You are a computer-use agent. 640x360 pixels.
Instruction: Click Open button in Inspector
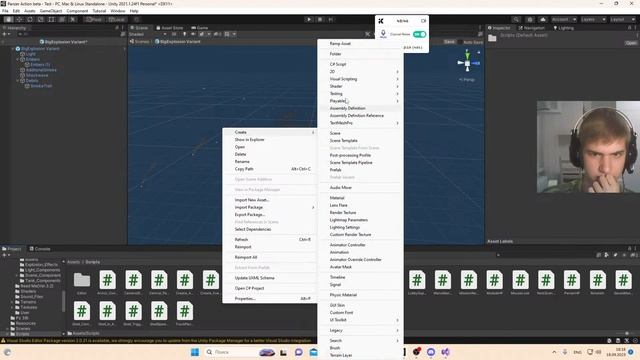[x=631, y=43]
